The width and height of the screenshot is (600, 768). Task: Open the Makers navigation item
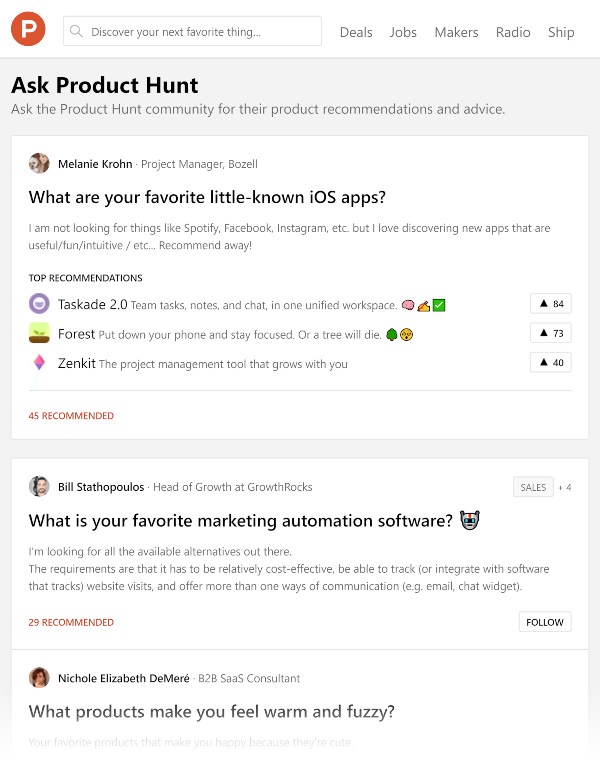coord(456,32)
